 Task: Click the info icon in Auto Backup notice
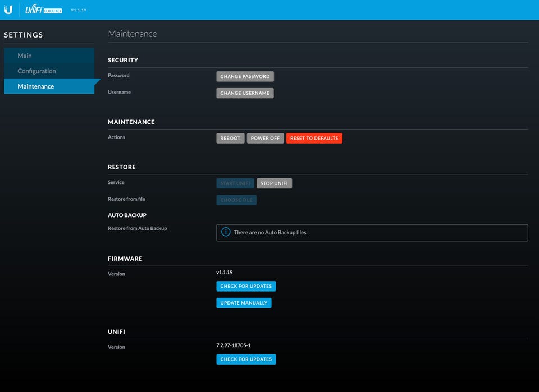point(226,232)
